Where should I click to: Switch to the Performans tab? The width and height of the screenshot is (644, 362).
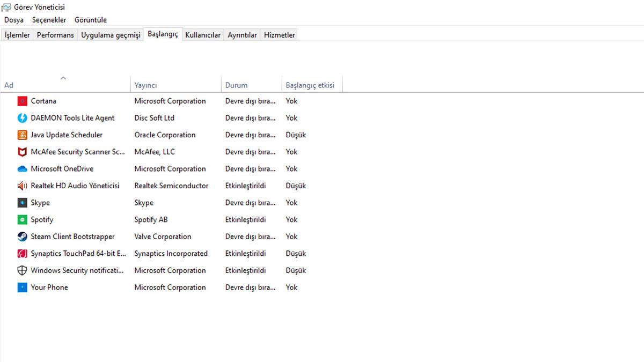pyautogui.click(x=55, y=34)
